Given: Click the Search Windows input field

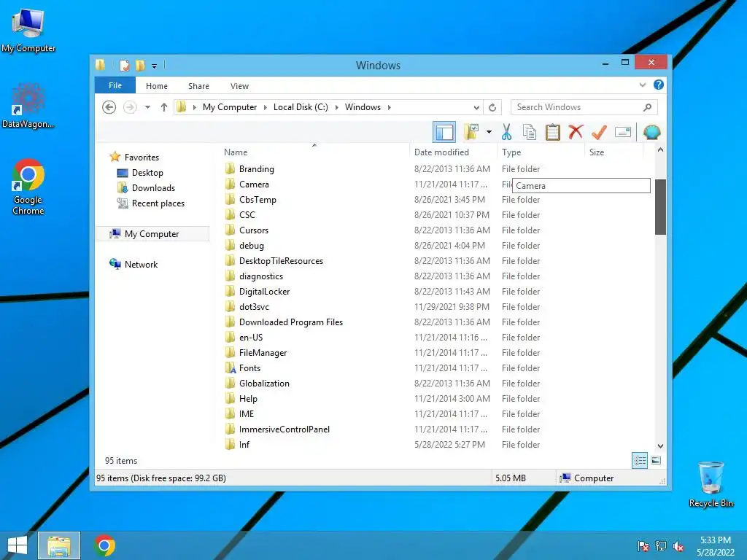Looking at the screenshot, I should tap(584, 107).
